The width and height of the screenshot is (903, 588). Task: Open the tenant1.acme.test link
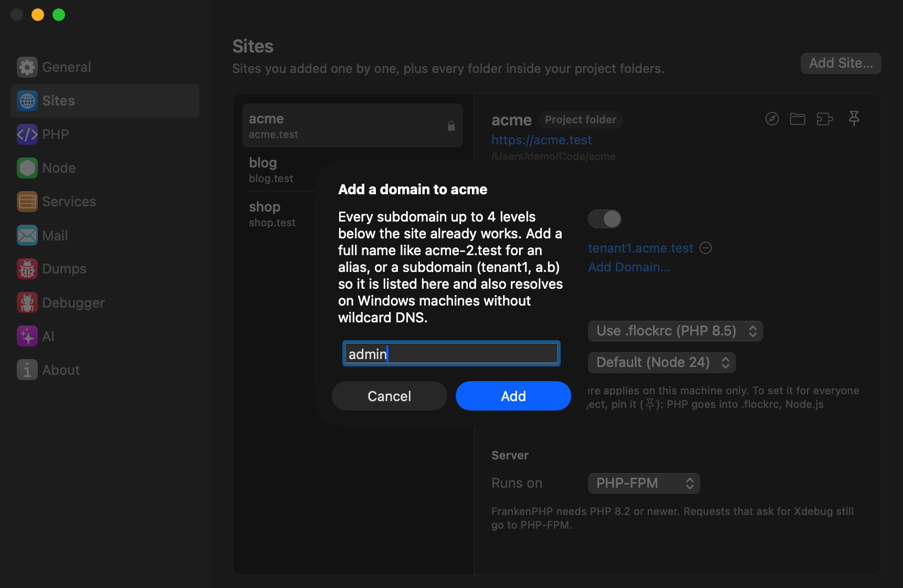tap(640, 248)
